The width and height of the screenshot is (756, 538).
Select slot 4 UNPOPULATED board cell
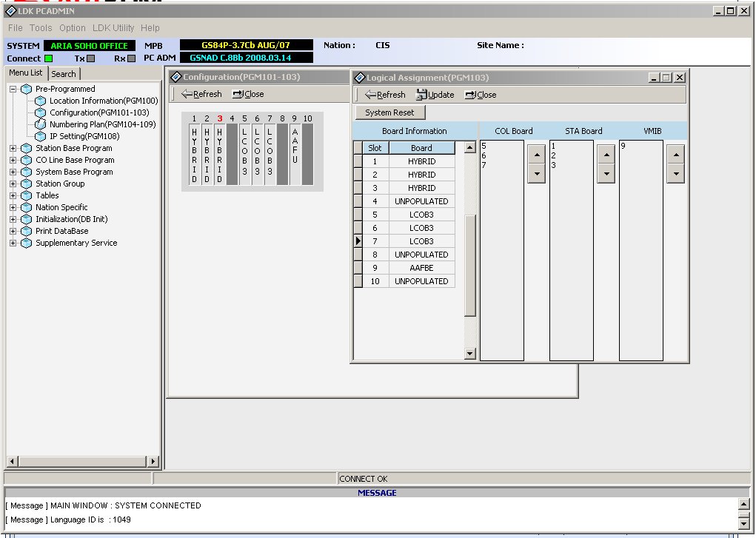(x=422, y=201)
